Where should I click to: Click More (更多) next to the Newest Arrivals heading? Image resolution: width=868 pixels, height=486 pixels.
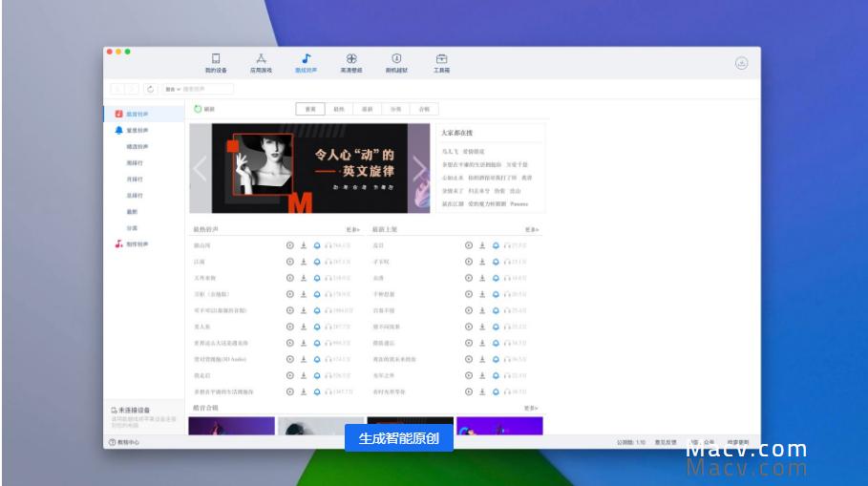532,230
